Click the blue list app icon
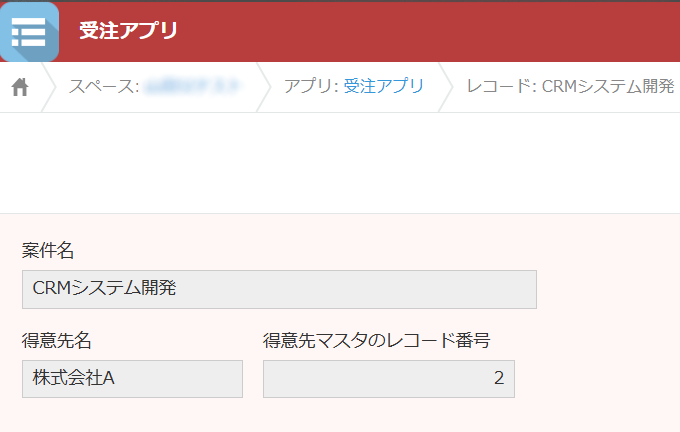Screen dimensions: 680x432 click(29, 32)
